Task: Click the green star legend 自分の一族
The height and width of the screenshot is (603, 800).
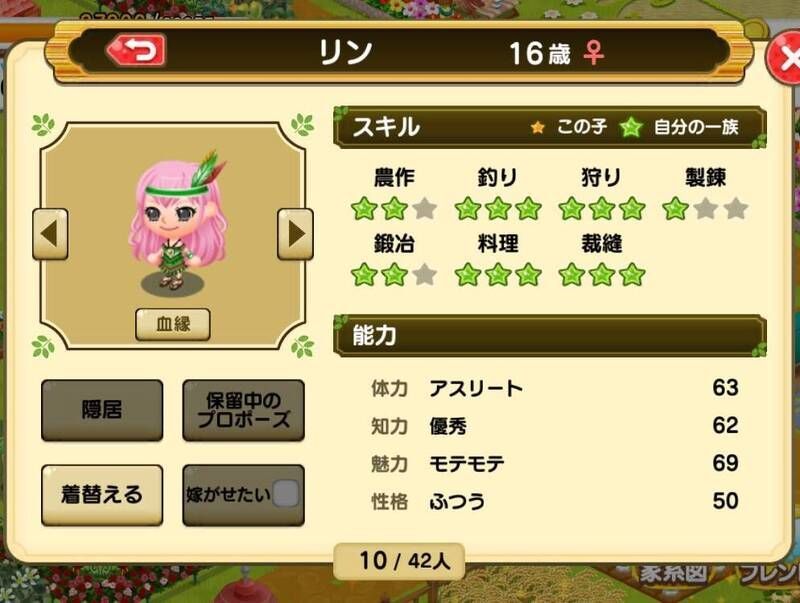Action: tap(631, 127)
